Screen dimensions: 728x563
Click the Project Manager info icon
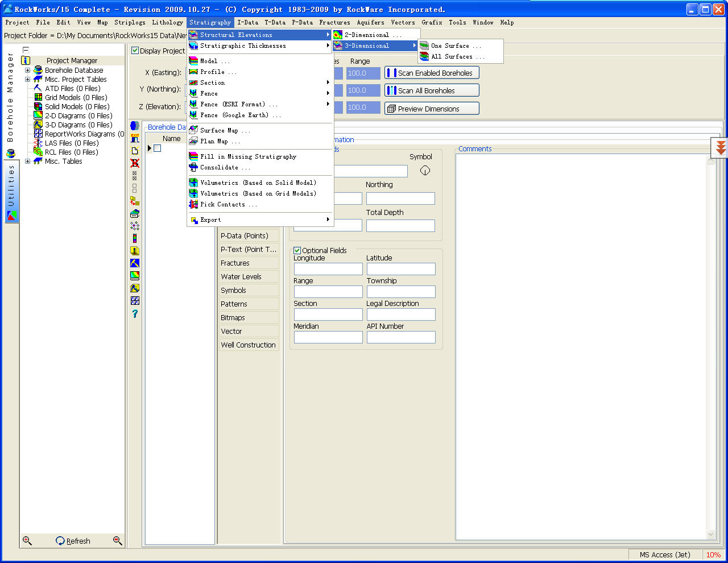click(x=26, y=60)
